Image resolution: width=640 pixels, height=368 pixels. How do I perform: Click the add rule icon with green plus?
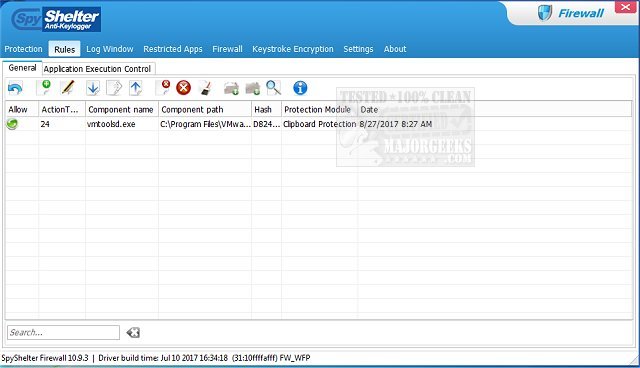[x=44, y=88]
